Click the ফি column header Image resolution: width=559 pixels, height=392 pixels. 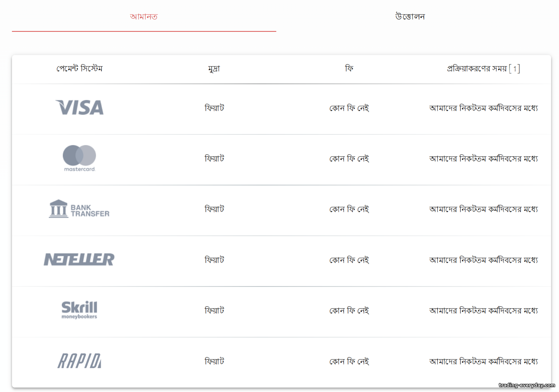click(x=349, y=68)
